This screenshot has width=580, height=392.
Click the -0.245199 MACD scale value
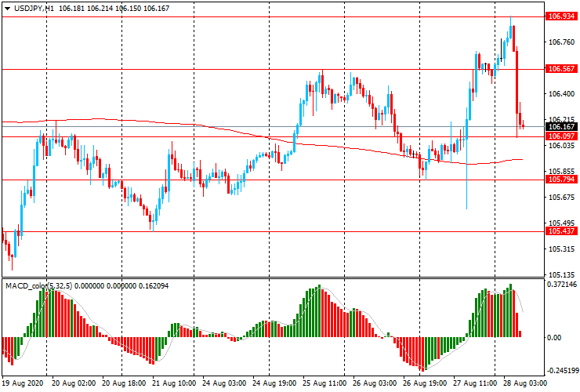click(561, 372)
